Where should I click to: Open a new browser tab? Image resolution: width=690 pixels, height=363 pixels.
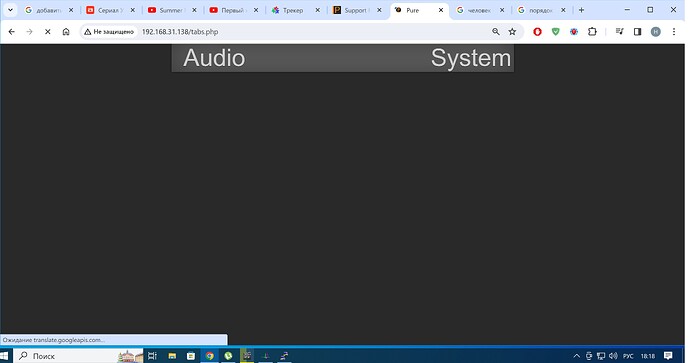tap(581, 10)
